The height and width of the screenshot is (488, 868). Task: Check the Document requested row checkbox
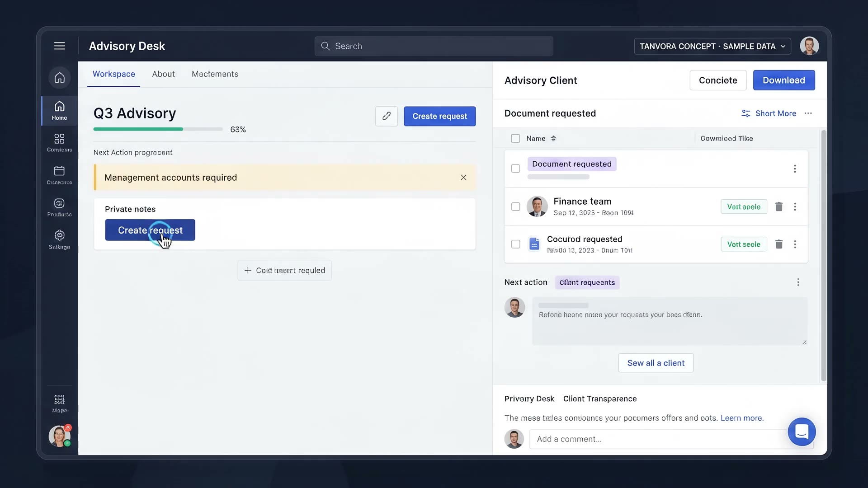[x=515, y=169]
